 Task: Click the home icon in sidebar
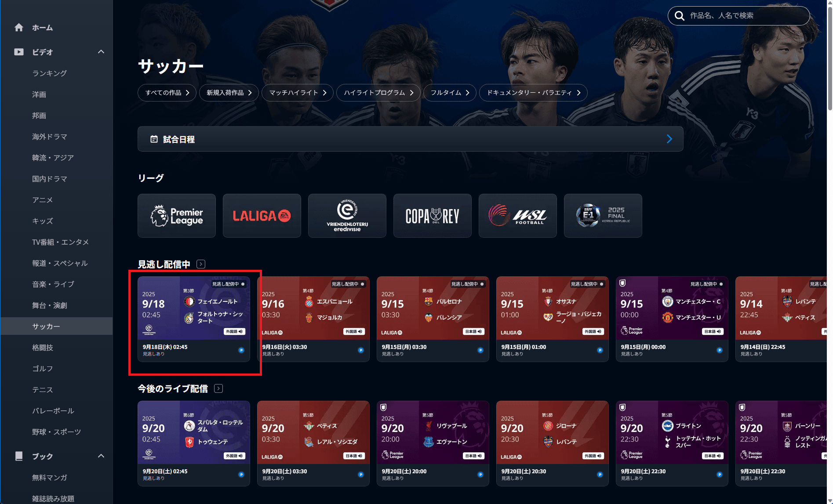(x=19, y=27)
